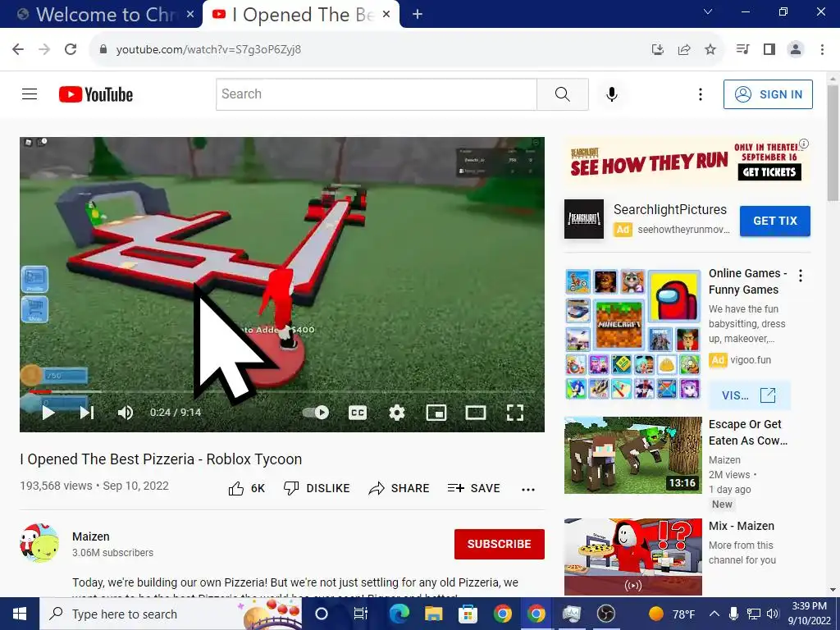Viewport: 840px width, 630px height.
Task: Click ad info icon on banner
Action: [x=804, y=144]
